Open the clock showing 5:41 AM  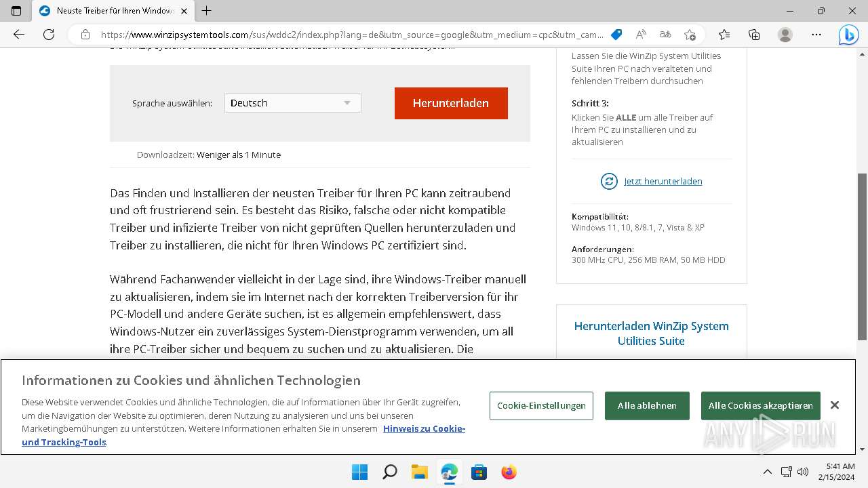[x=836, y=472]
